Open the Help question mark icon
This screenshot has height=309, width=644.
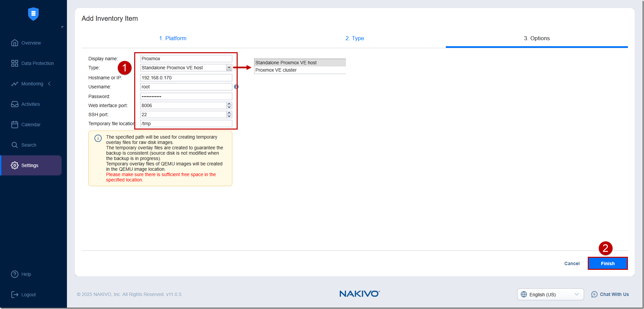15,274
